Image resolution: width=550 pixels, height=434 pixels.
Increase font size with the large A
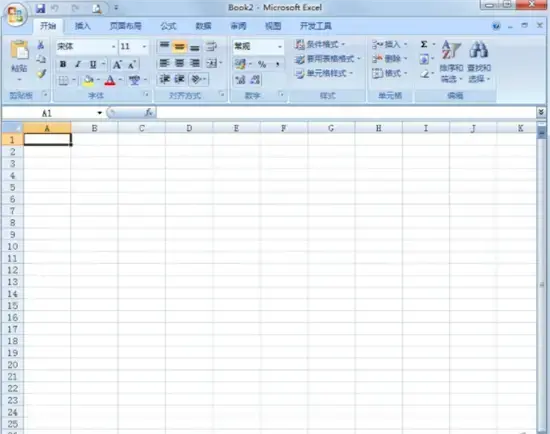coord(117,65)
